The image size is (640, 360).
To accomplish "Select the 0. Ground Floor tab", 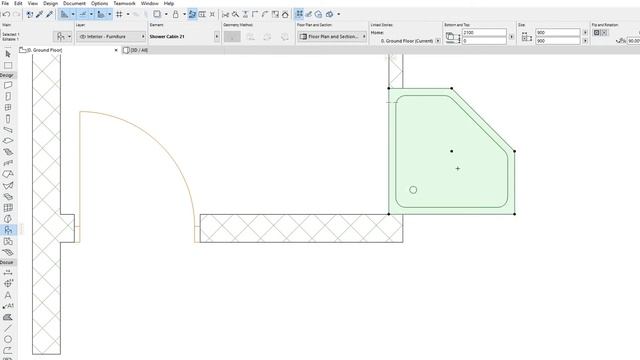I will pyautogui.click(x=44, y=50).
